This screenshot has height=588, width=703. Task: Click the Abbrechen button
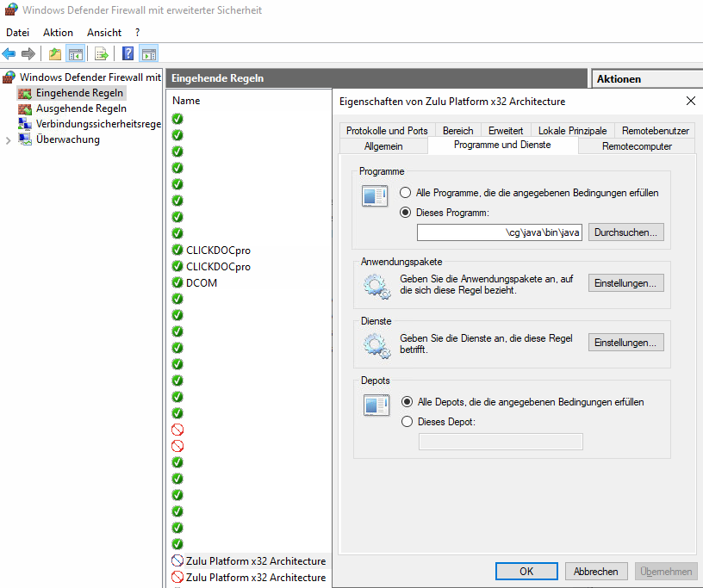(x=596, y=572)
